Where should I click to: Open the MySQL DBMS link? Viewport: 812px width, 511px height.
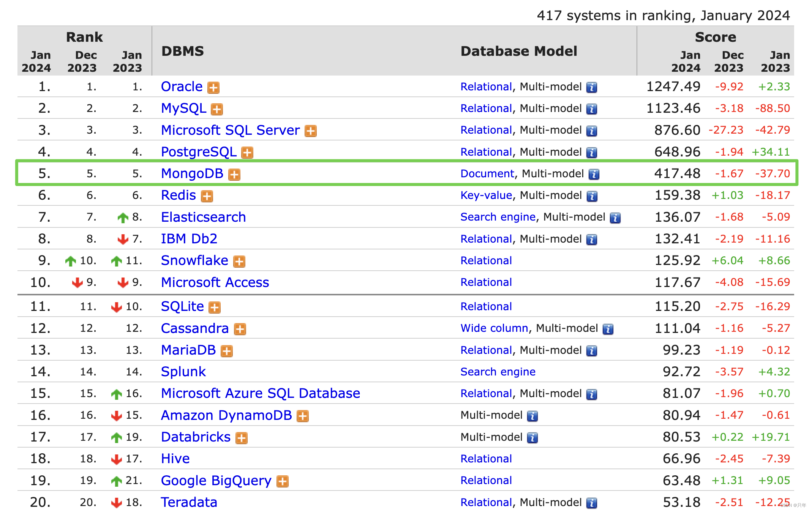click(183, 108)
